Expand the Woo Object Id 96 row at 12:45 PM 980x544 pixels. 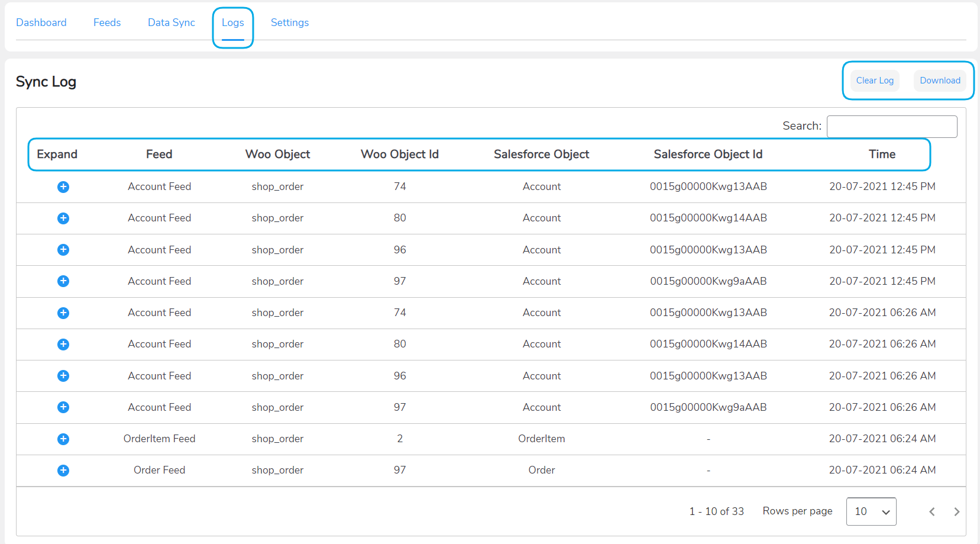63,250
